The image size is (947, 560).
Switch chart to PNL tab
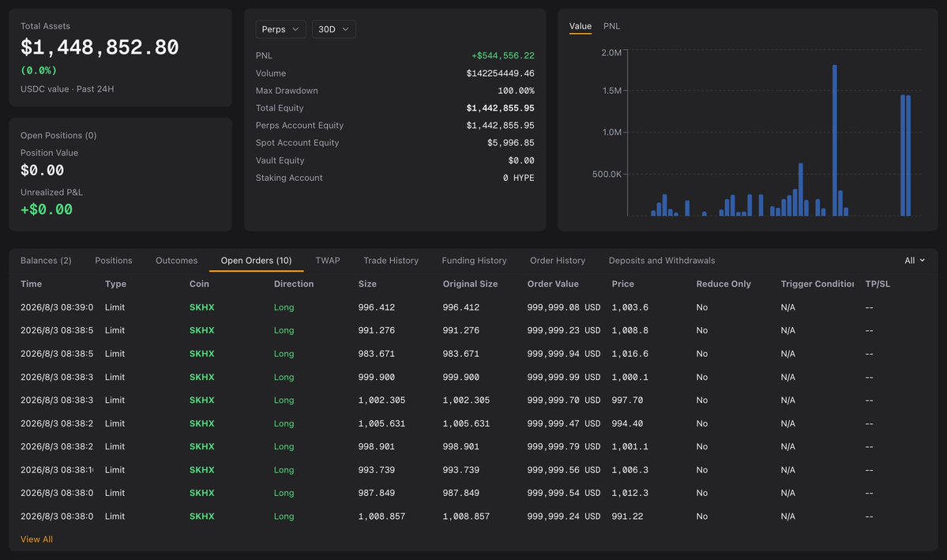tap(611, 26)
